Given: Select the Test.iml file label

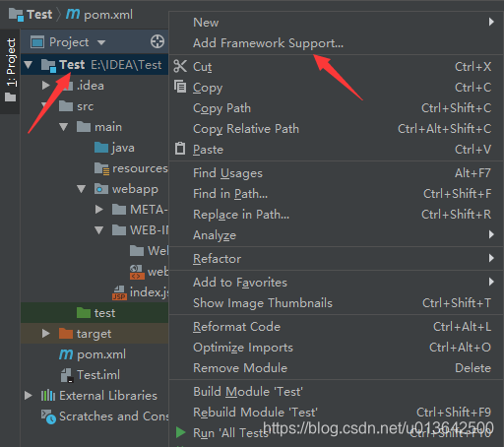Looking at the screenshot, I should [98, 375].
